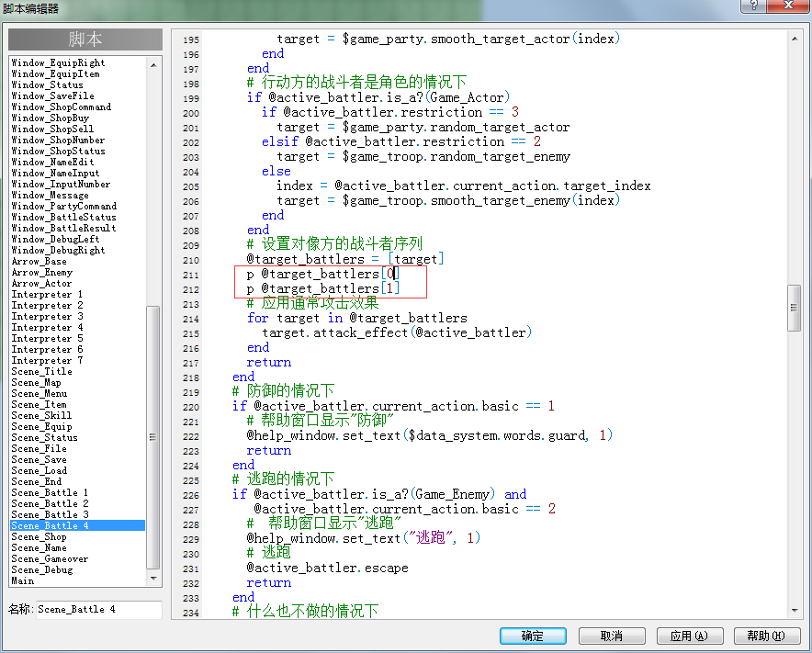Click the script list's scroll-down arrow
Image resolution: width=812 pixels, height=653 pixels.
[x=153, y=579]
